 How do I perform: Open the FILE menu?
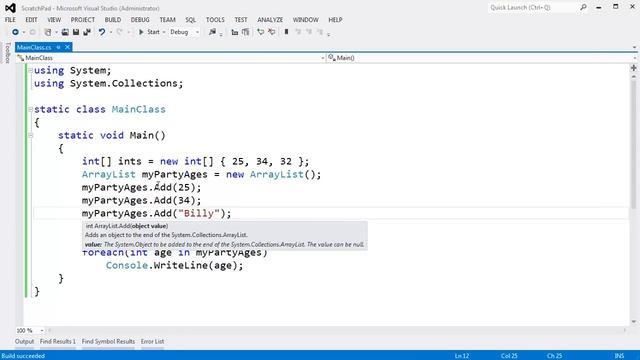10,20
